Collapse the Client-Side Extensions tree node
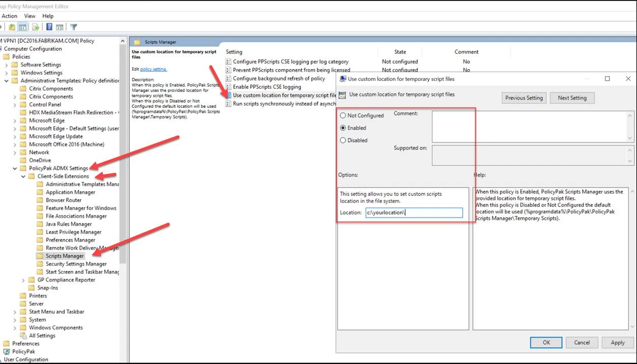Screen dimensions: 637x364 [x=23, y=176]
